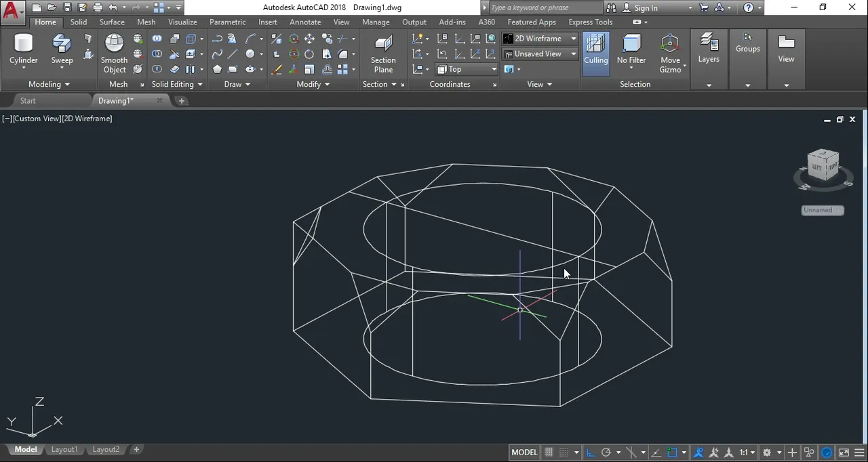Image resolution: width=868 pixels, height=462 pixels.
Task: Click the ViewCube in the drawing area
Action: tap(823, 165)
